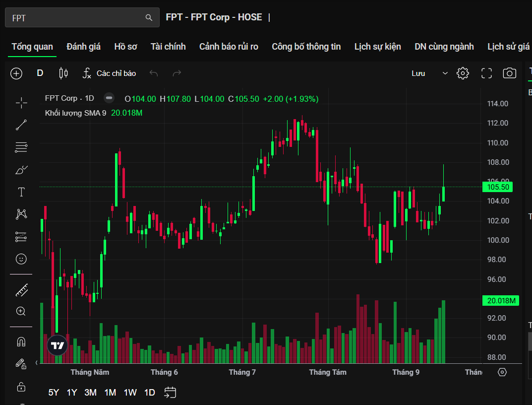Activate the zoom in tool
Viewport: 532px width, 405px height.
pyautogui.click(x=21, y=311)
